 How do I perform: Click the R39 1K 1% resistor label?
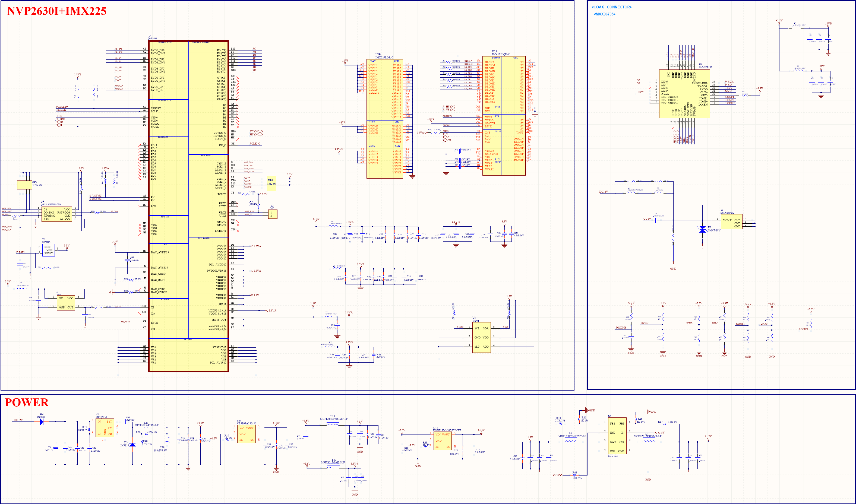[x=228, y=437]
